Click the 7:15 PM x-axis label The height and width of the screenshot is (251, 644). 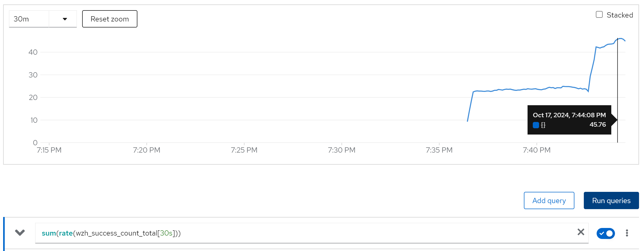pos(49,150)
